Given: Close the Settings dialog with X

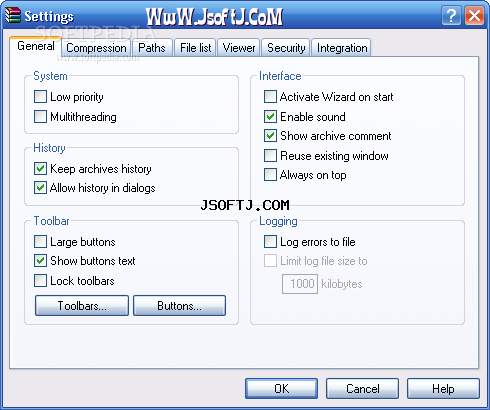Looking at the screenshot, I should [475, 15].
